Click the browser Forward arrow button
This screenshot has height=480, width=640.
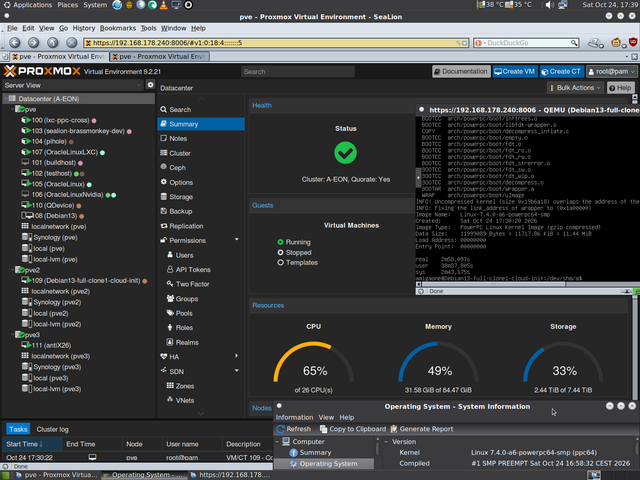coord(33,42)
